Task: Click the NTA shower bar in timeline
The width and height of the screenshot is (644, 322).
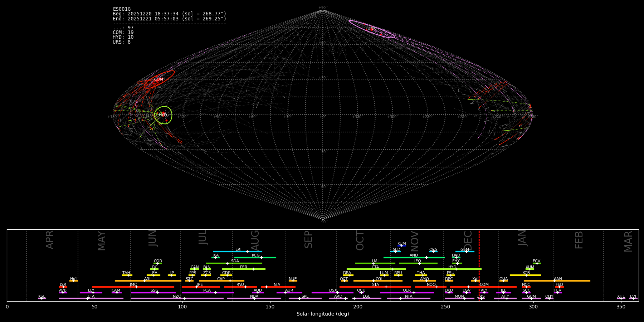Action: (x=409, y=298)
